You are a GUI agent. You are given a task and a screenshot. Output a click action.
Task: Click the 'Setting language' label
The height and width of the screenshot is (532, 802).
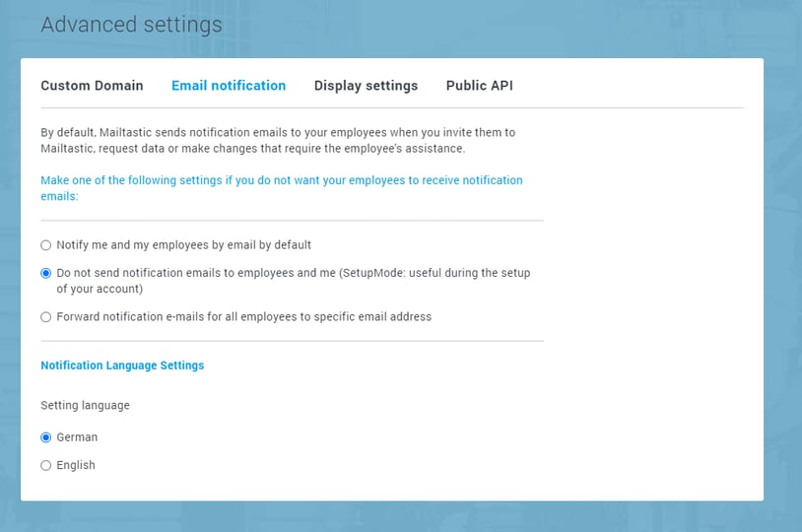(x=85, y=405)
